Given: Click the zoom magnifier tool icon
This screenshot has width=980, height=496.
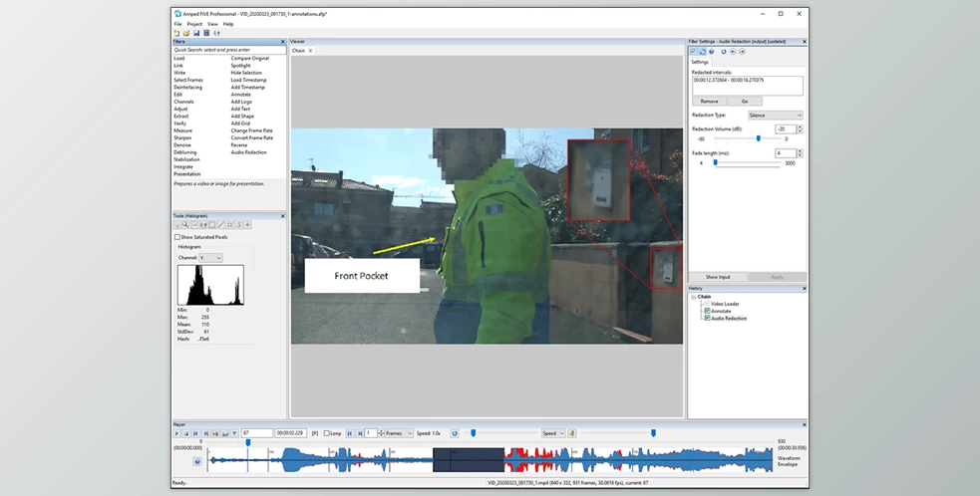Looking at the screenshot, I should click(185, 225).
